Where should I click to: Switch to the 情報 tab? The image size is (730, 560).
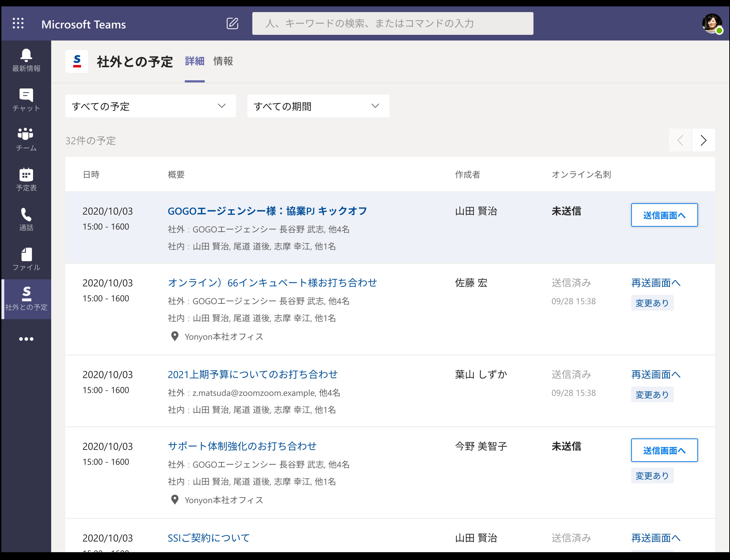(223, 61)
